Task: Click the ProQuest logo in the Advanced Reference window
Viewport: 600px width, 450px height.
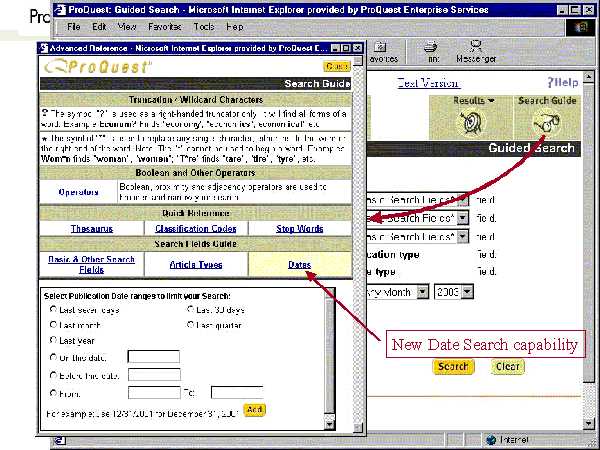Action: [x=98, y=67]
